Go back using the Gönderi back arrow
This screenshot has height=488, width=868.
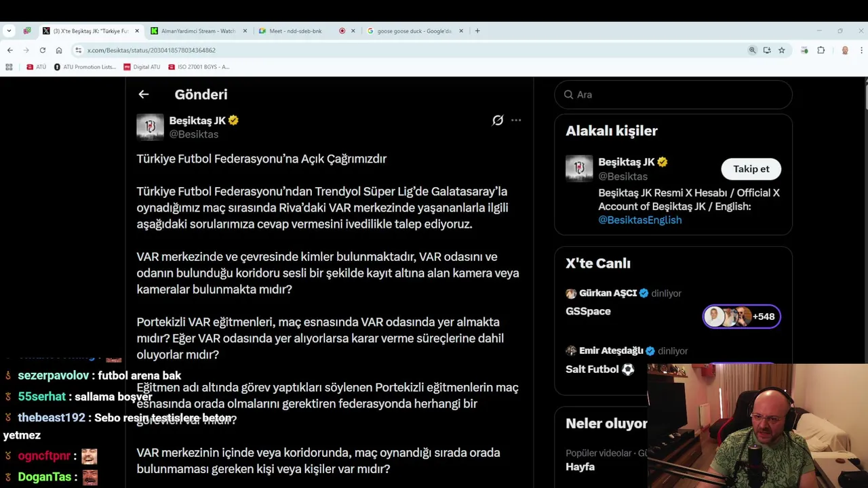coord(143,95)
